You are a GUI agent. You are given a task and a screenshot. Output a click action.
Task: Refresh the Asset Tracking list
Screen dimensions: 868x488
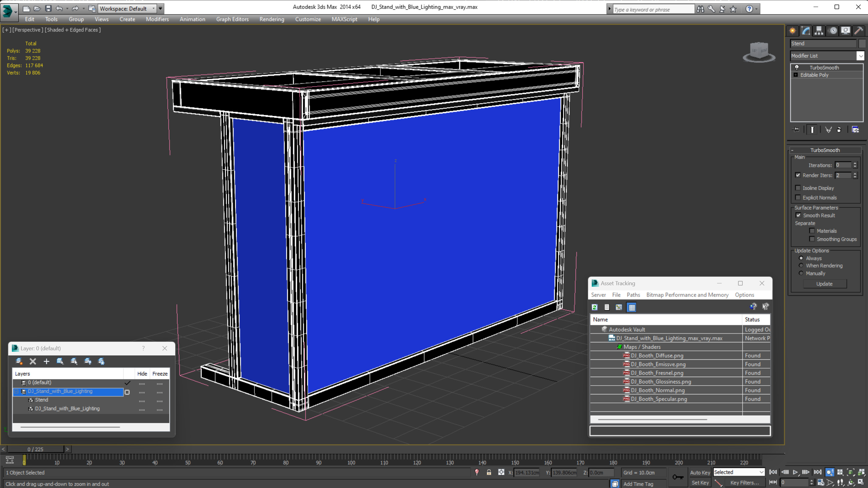(595, 307)
